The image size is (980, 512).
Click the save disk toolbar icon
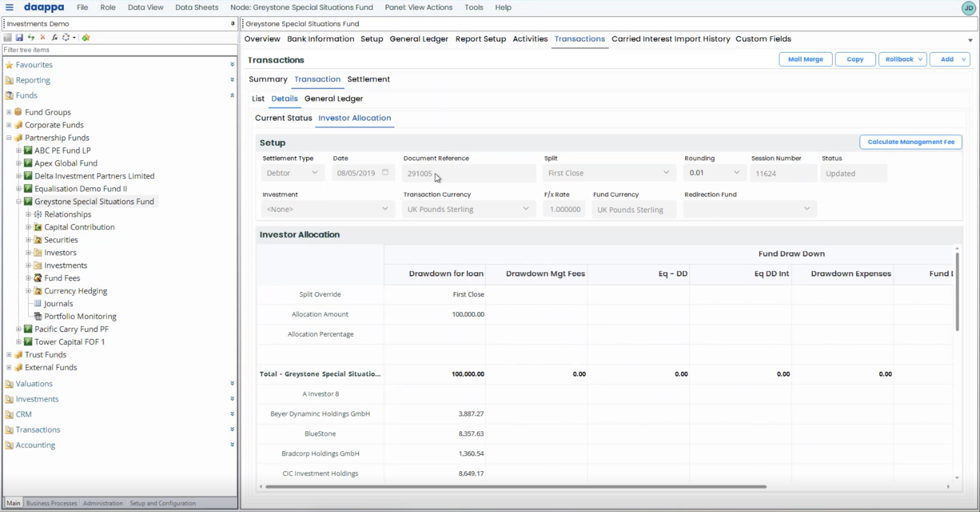pos(19,37)
